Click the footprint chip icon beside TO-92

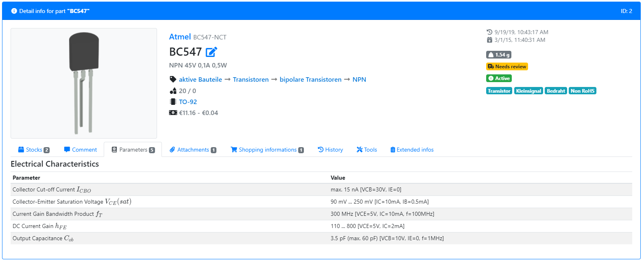coord(173,102)
